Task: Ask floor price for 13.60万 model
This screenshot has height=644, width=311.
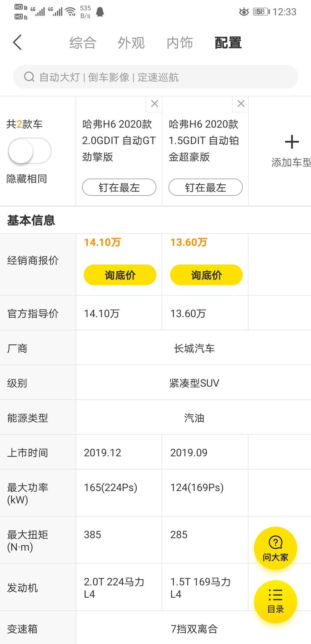Action: pyautogui.click(x=206, y=275)
